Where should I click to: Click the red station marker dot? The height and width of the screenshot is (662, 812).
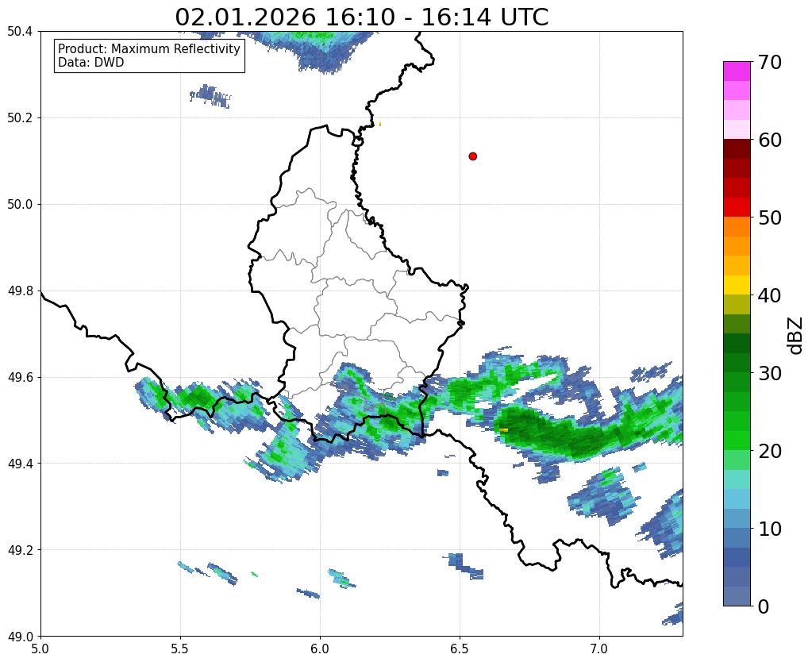[473, 156]
